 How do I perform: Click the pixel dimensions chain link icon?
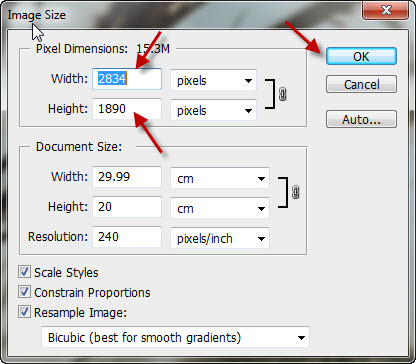coord(282,95)
